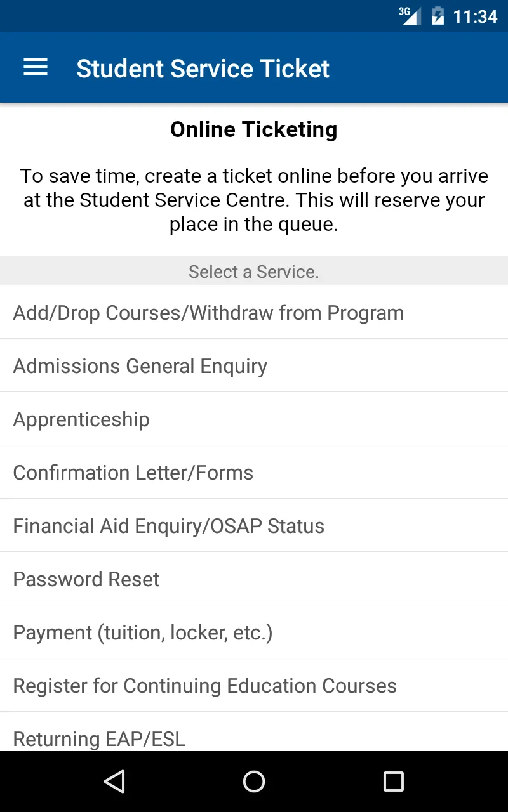The image size is (508, 812).
Task: Tap the 3G signal strength icon
Action: click(410, 16)
